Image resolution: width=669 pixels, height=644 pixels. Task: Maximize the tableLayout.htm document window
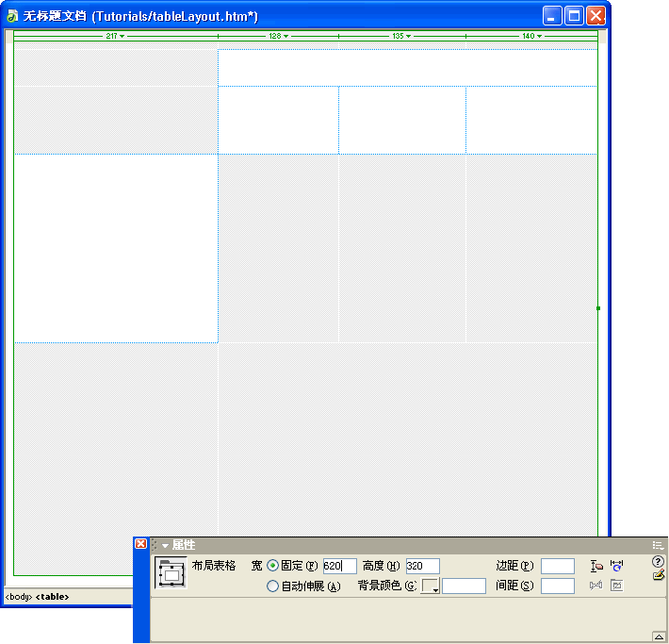click(574, 16)
